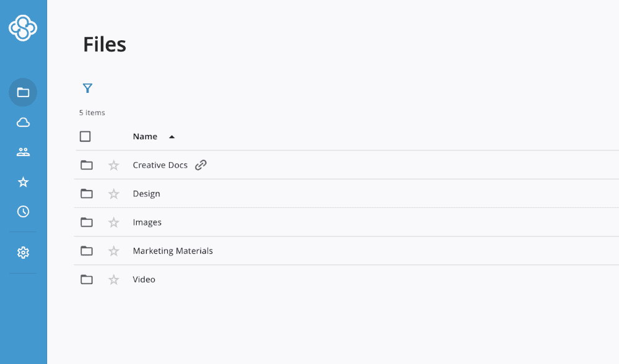619x364 pixels.
Task: Toggle the star for the Images folder
Action: [113, 222]
